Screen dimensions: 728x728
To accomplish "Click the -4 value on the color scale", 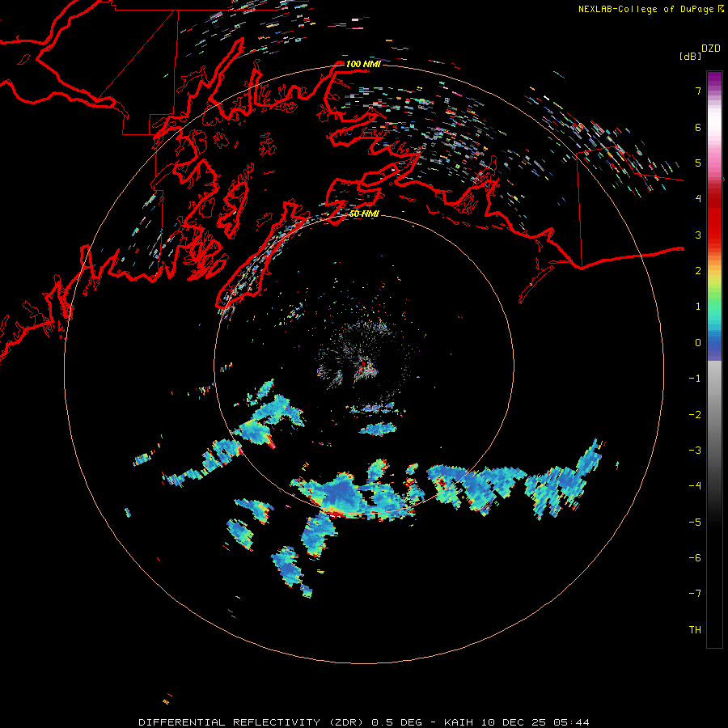I will [x=695, y=485].
